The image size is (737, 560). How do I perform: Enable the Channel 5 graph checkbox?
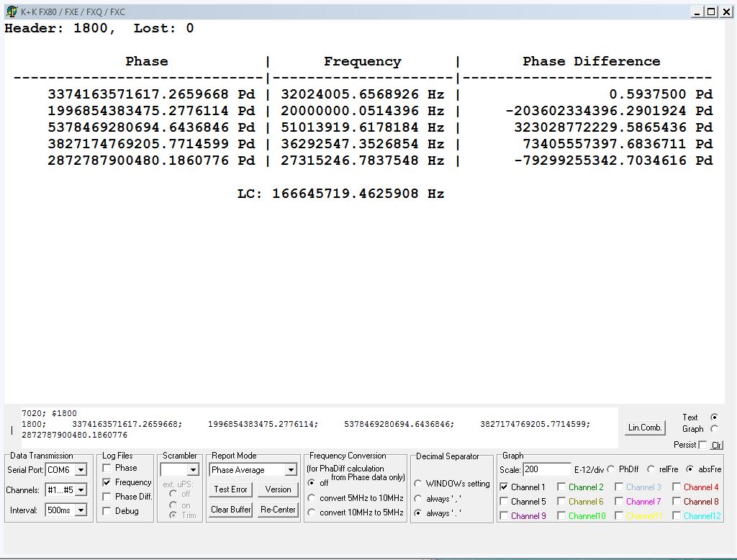pyautogui.click(x=504, y=502)
